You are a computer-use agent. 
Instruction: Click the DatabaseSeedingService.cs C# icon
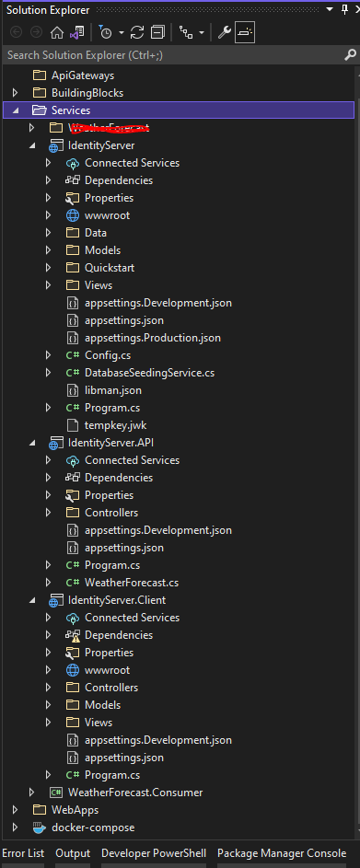(73, 373)
